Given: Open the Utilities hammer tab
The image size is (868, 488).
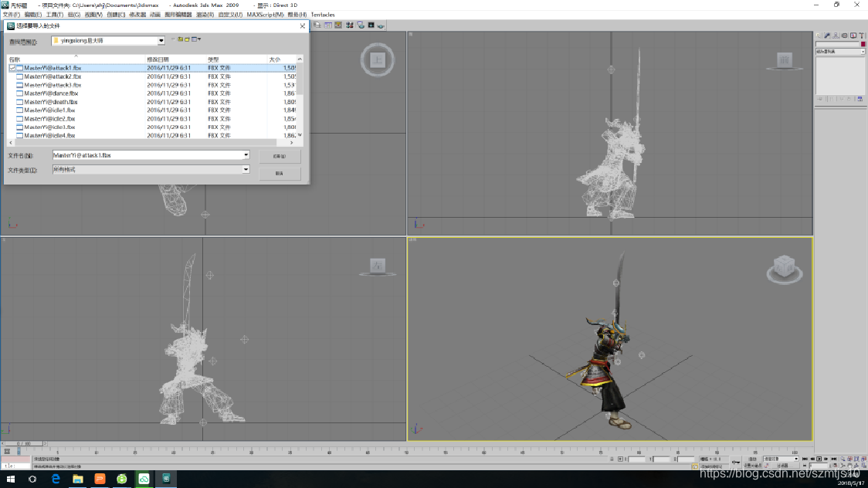Looking at the screenshot, I should (862, 35).
